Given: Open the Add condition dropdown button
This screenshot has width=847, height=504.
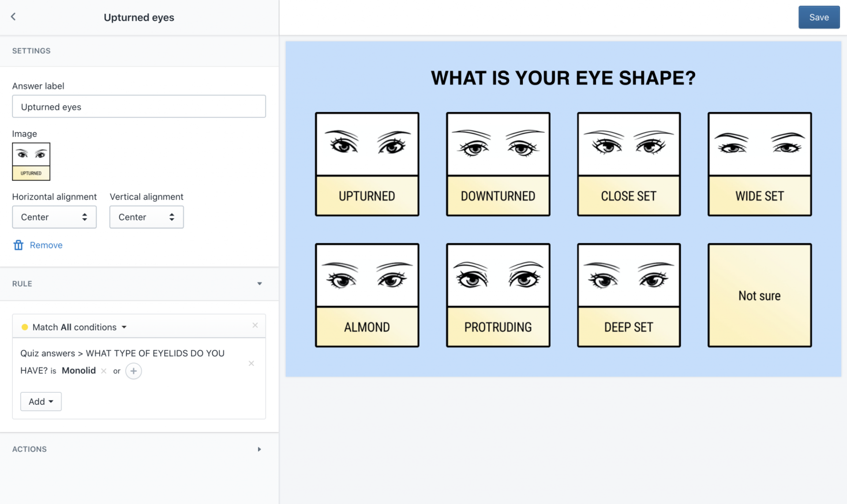Looking at the screenshot, I should [x=41, y=401].
